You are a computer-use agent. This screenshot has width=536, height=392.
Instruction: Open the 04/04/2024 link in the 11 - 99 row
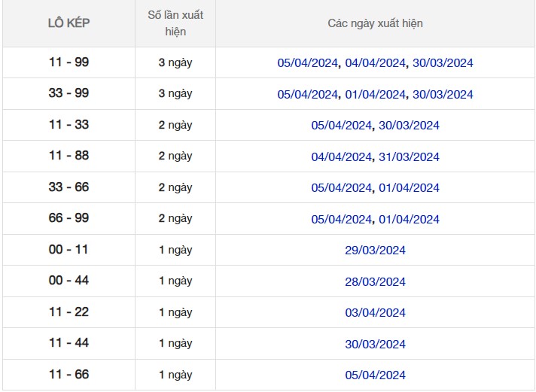click(375, 63)
